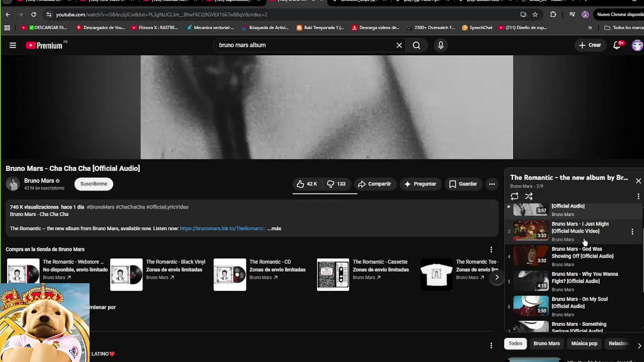The image size is (644, 362).
Task: Open Todos los marcadores folder
Action: pyautogui.click(x=624, y=28)
